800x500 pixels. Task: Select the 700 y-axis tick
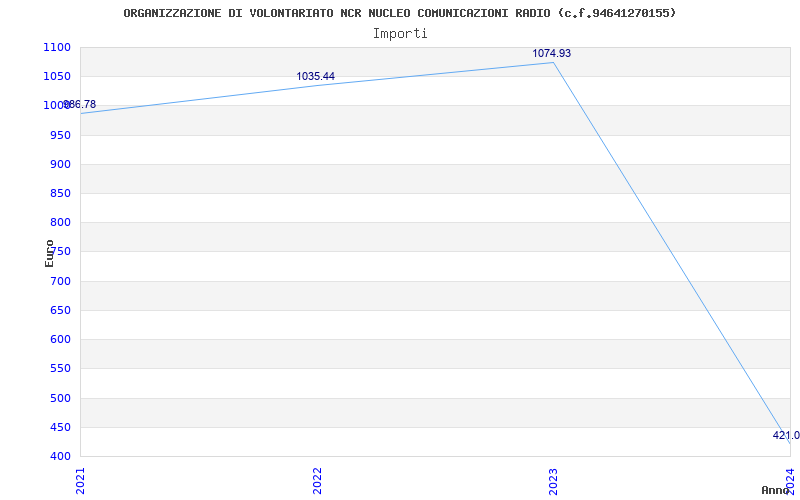tap(60, 281)
